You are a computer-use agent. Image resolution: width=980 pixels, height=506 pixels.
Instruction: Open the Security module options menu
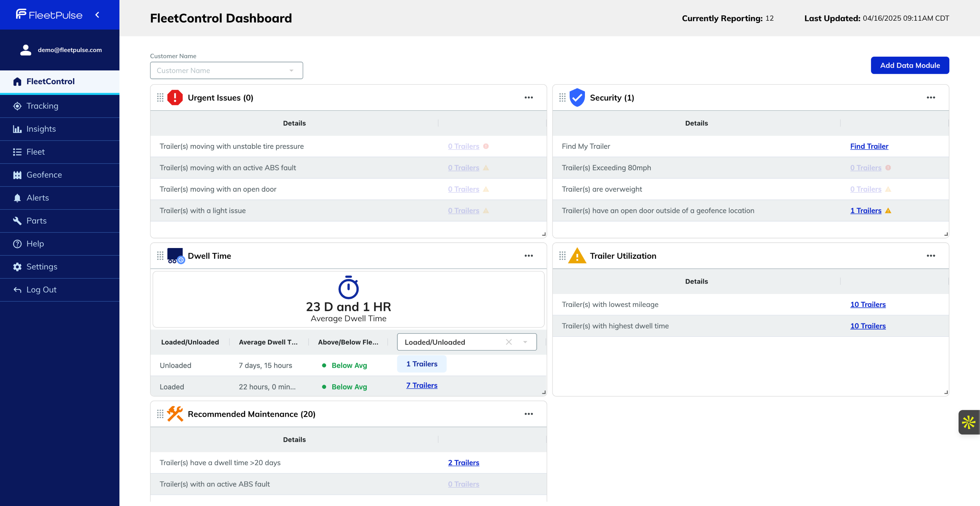click(931, 98)
